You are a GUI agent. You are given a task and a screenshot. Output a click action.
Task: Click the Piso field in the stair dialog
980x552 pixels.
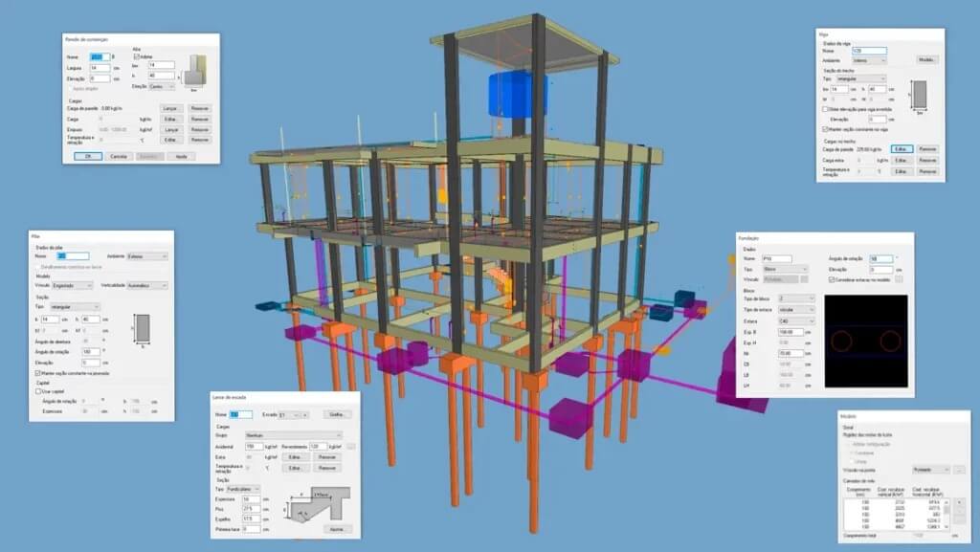252,509
